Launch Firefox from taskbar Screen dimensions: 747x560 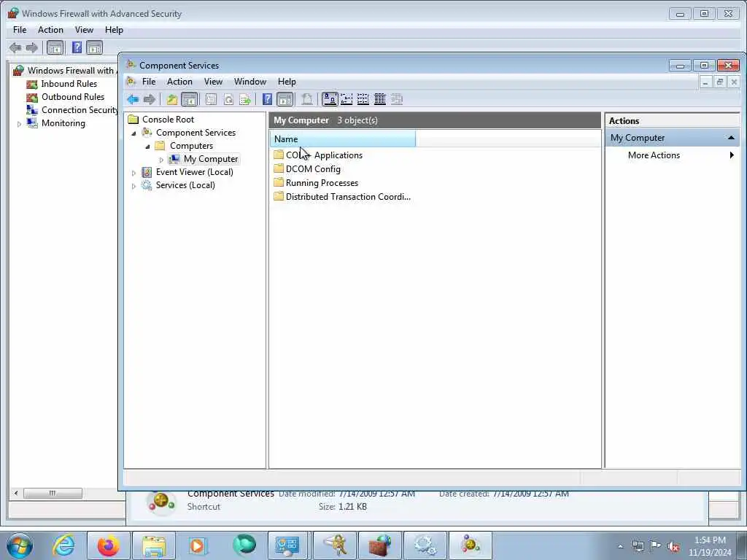click(x=109, y=545)
